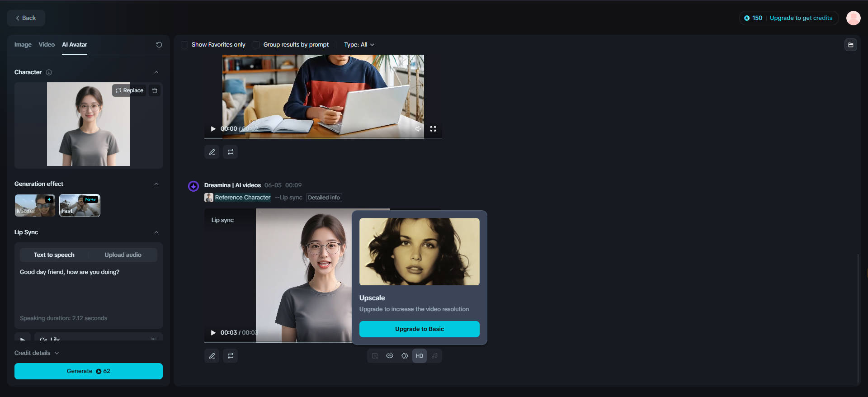The width and height of the screenshot is (868, 397).
Task: Click the info icon next to Character
Action: [49, 72]
